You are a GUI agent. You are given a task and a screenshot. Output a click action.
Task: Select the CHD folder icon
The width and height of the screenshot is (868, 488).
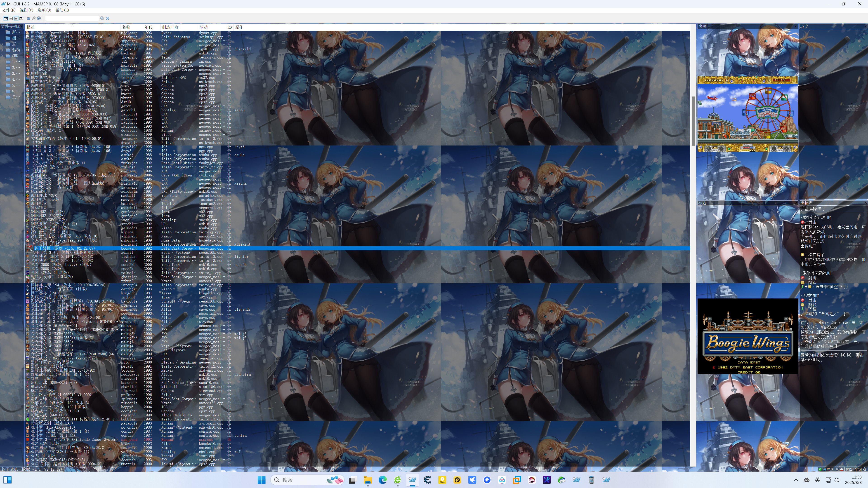coord(8,56)
